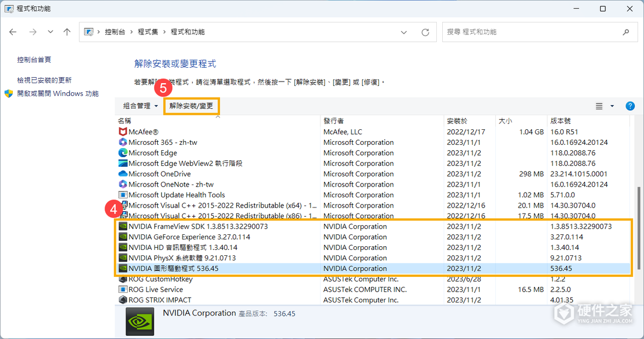This screenshot has width=644, height=339.
Task: Click the Microsoft OneDrive cloud icon
Action: 123,174
